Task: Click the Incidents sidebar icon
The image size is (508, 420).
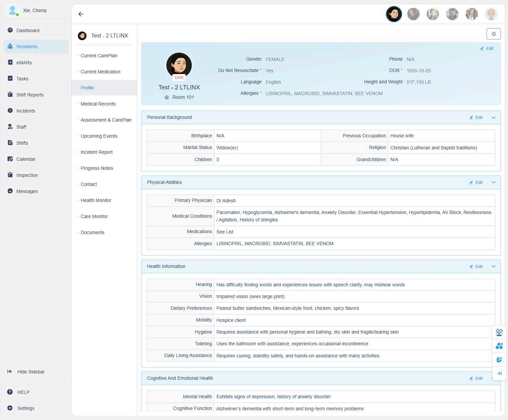Action: pyautogui.click(x=10, y=111)
